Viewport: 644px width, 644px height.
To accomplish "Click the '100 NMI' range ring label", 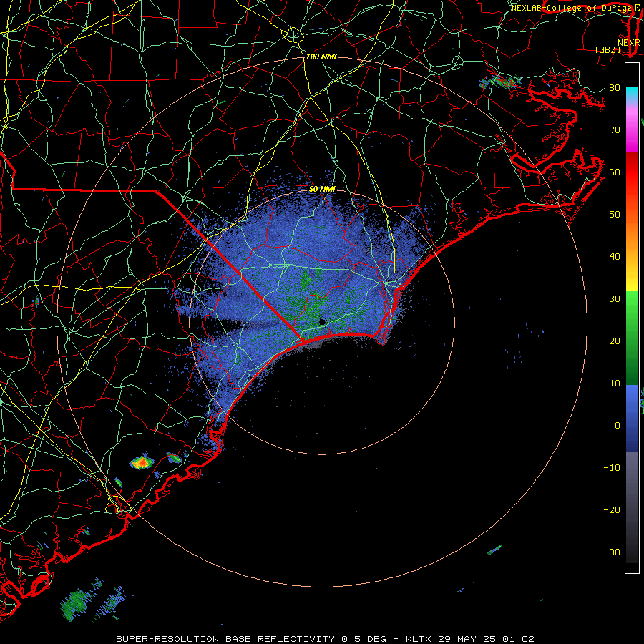I will pos(321,57).
